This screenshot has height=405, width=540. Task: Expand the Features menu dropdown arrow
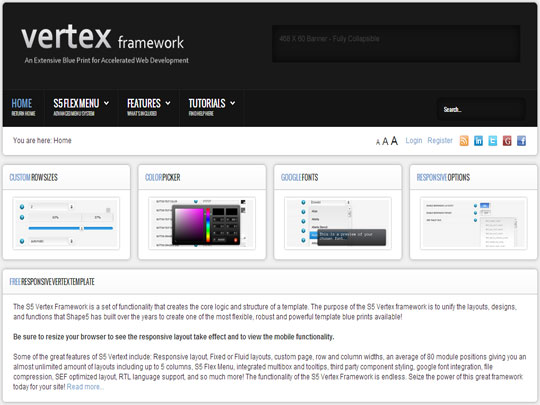pyautogui.click(x=168, y=103)
